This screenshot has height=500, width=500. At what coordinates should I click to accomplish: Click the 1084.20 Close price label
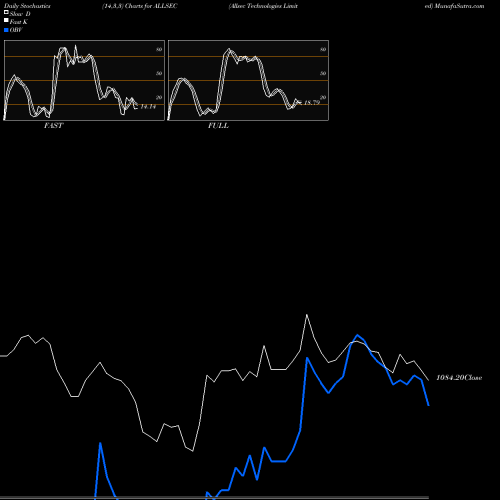point(459,378)
